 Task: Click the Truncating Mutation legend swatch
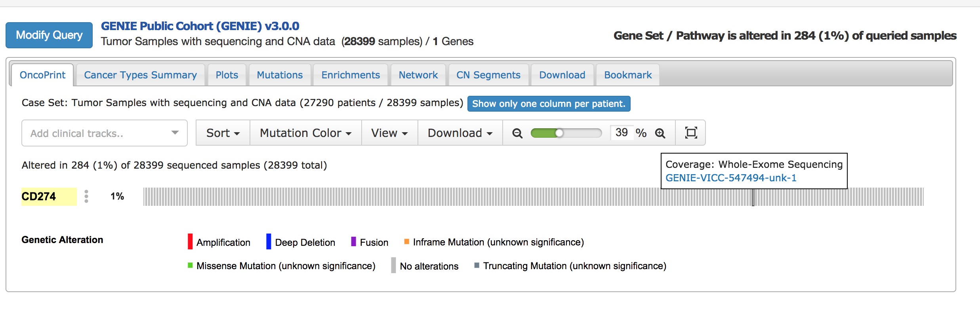click(x=477, y=265)
